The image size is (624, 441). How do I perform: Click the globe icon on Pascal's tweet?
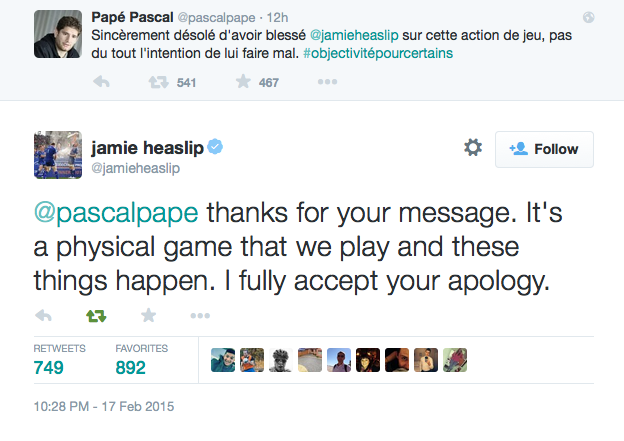click(x=589, y=18)
